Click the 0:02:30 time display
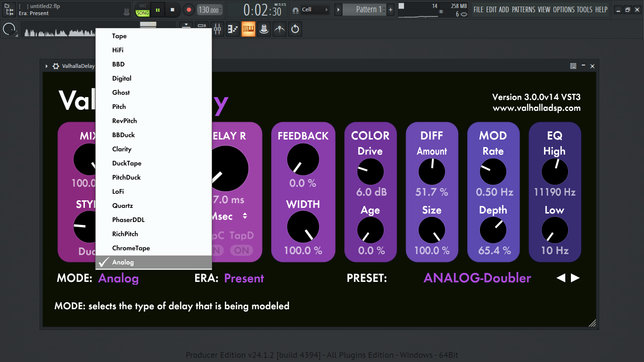The image size is (644, 362). tap(262, 10)
